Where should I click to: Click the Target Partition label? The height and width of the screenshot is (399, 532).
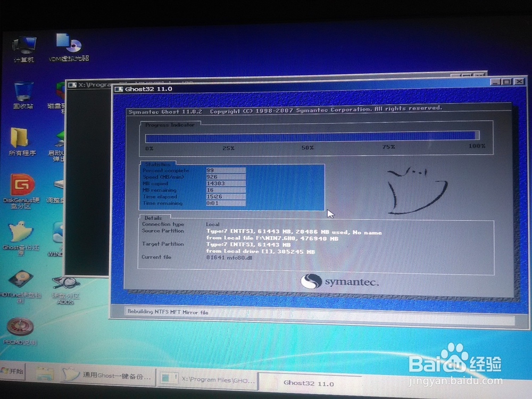click(163, 244)
